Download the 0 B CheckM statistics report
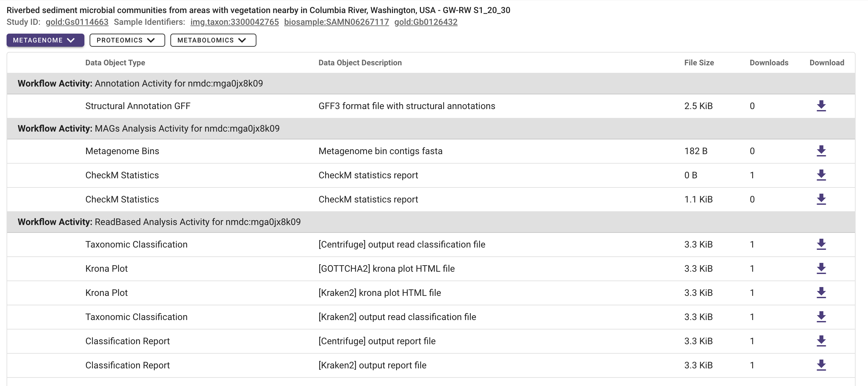Image resolution: width=868 pixels, height=386 pixels. point(821,175)
